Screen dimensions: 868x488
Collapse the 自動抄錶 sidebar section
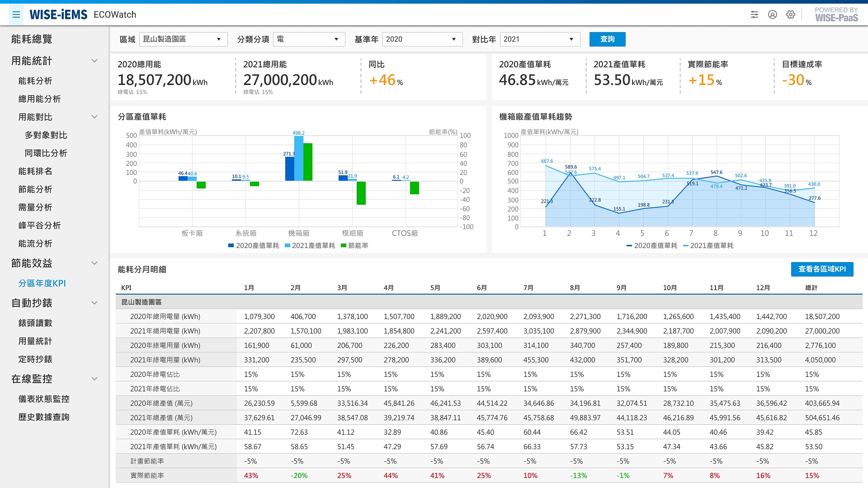click(94, 303)
